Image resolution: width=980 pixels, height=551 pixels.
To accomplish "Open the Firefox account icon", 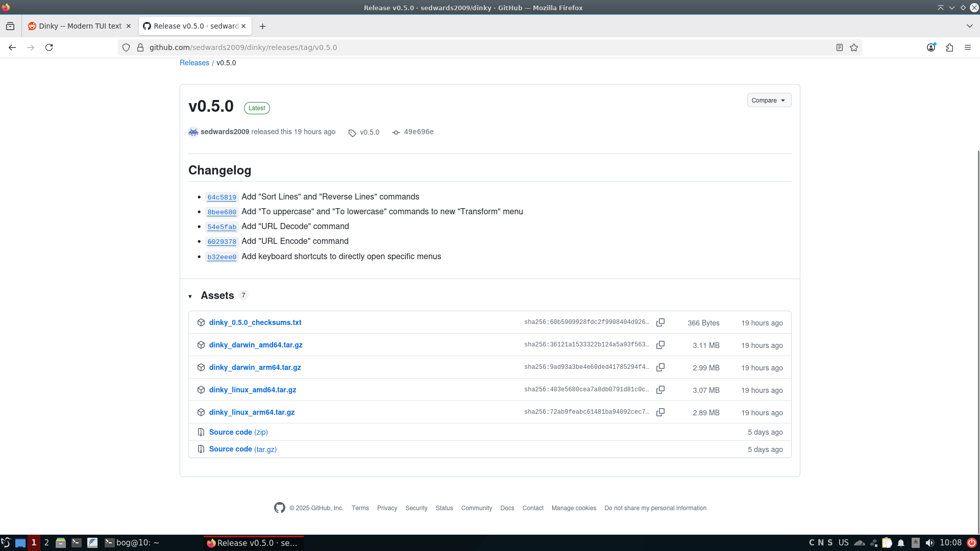I will pos(931,47).
